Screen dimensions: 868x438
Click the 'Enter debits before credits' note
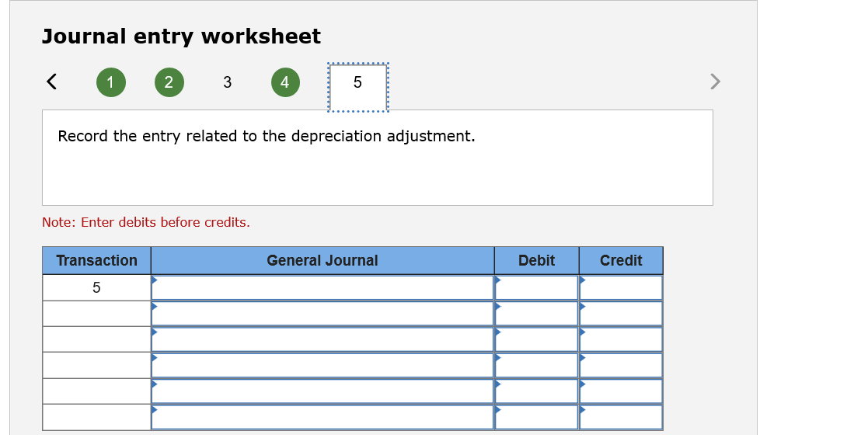[x=146, y=222]
